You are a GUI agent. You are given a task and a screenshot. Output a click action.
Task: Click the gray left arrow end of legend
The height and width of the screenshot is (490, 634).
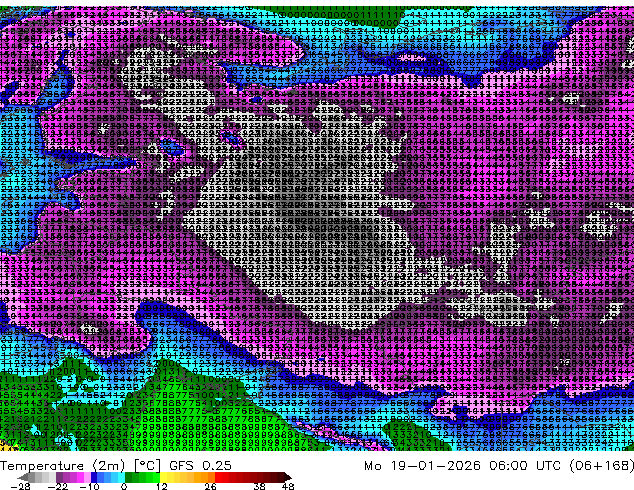click(23, 477)
